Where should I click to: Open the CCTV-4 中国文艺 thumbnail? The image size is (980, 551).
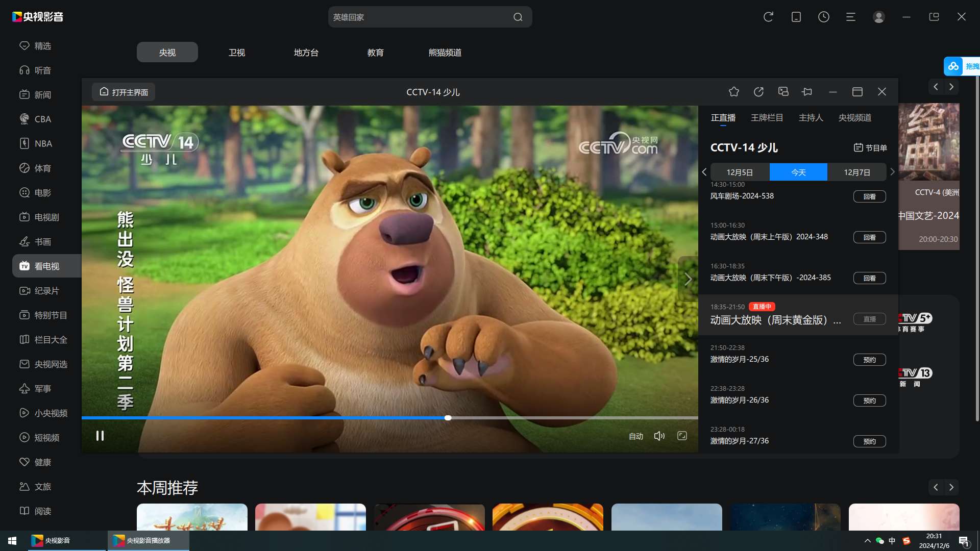coord(929,177)
